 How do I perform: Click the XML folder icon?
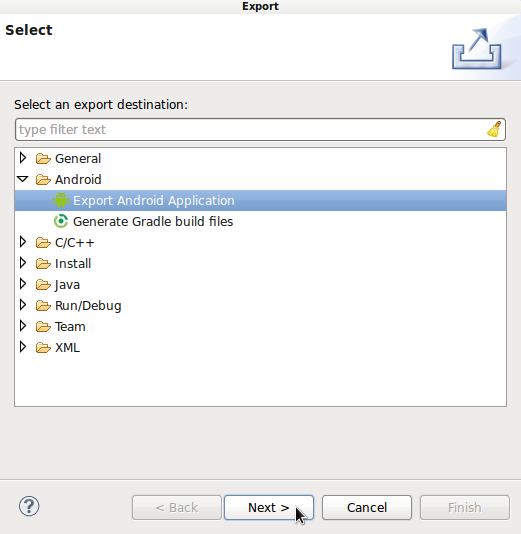click(x=43, y=347)
